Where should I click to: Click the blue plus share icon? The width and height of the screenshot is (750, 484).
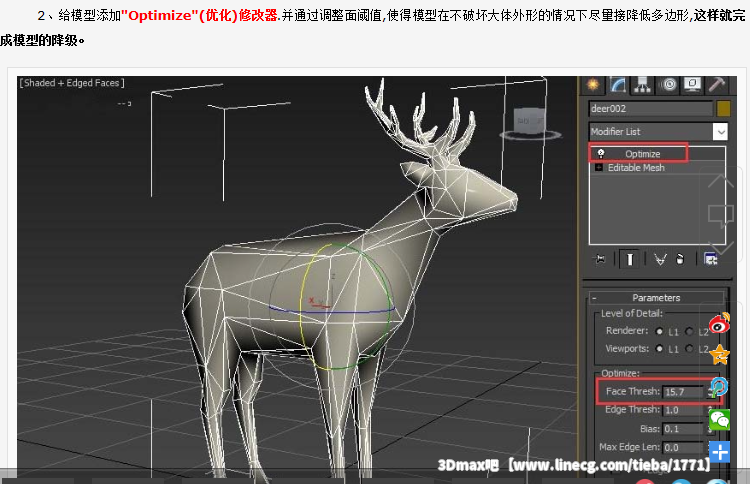click(719, 452)
